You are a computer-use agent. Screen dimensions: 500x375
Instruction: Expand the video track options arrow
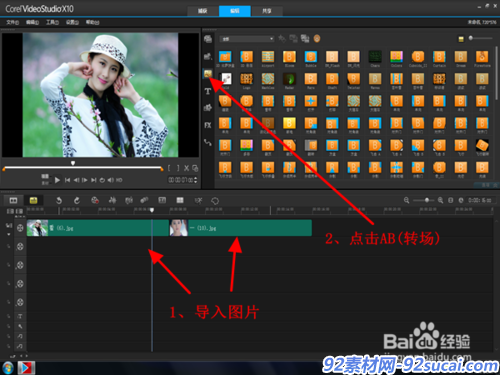coord(9,234)
